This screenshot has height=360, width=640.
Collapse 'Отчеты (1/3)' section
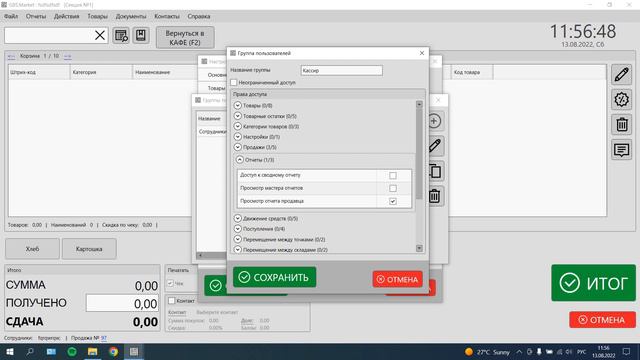click(x=240, y=160)
